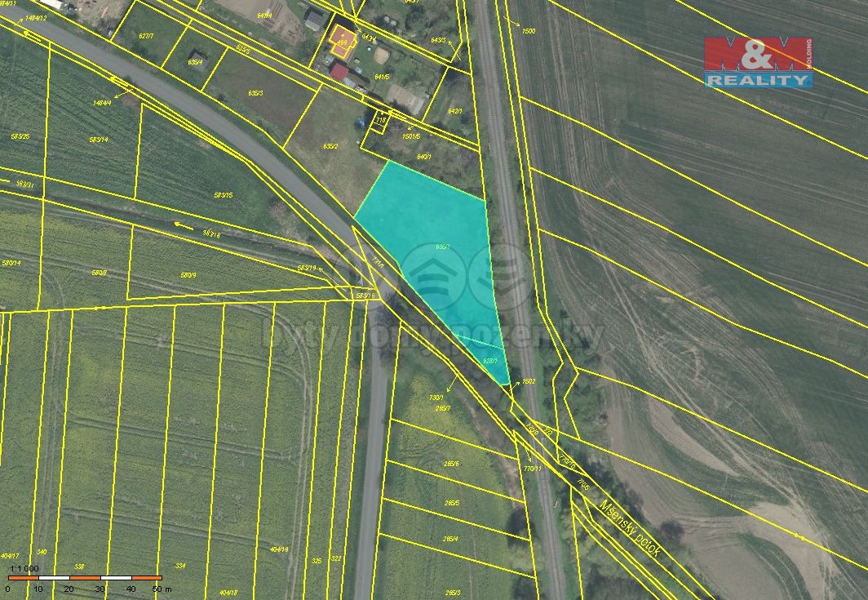Click the 1:1 000 scale label

pos(24,568)
